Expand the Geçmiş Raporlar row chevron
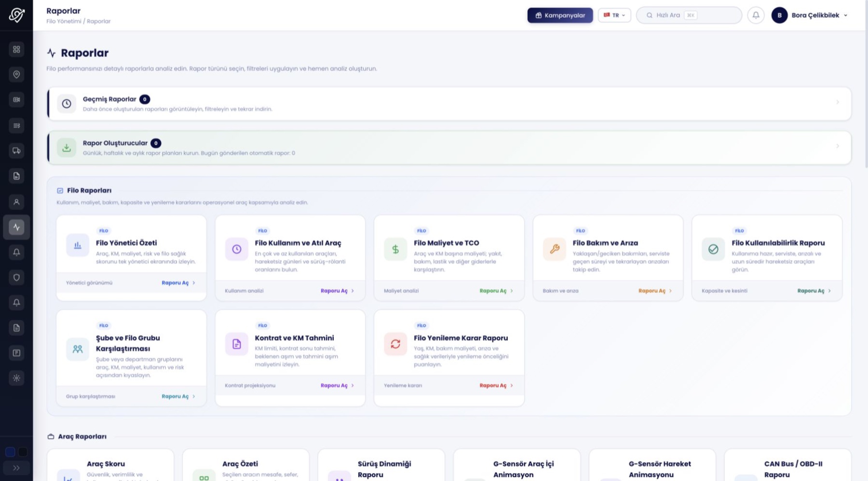The width and height of the screenshot is (868, 481). (838, 102)
